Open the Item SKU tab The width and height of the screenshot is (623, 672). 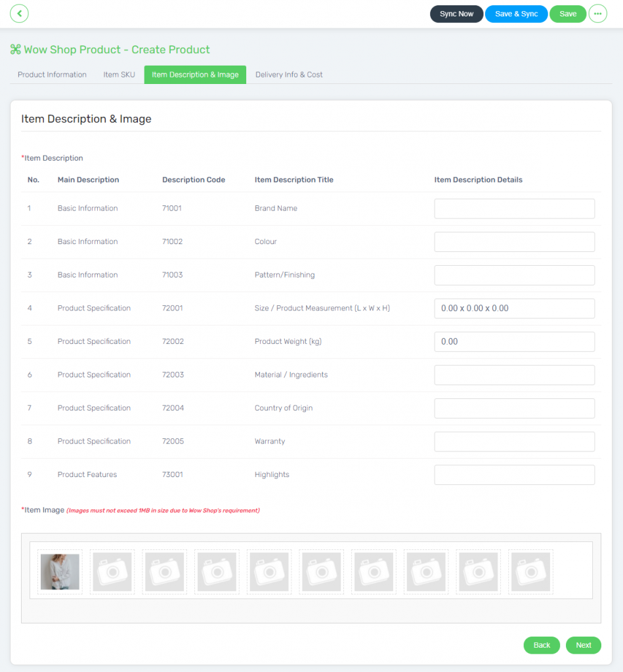pos(119,74)
